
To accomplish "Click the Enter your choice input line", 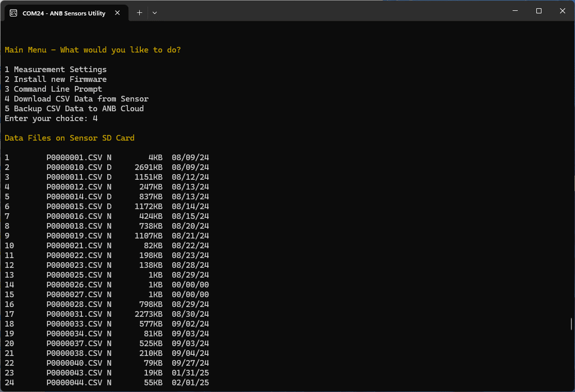I will [x=51, y=118].
